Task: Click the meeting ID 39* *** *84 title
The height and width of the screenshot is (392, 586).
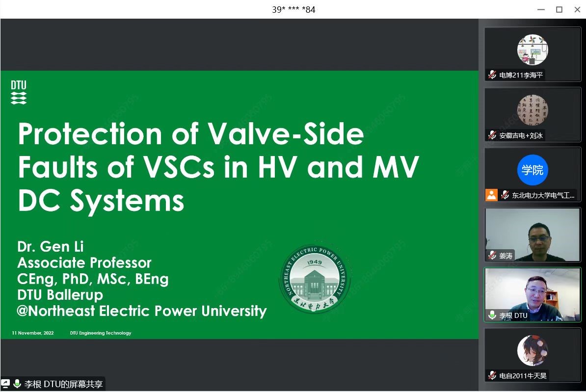Action: [293, 9]
